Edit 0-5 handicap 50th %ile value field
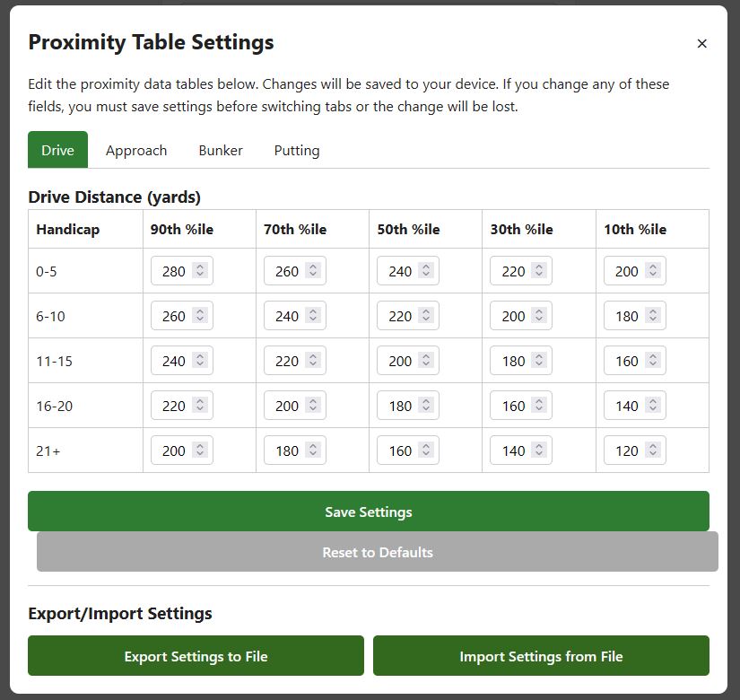740x700 pixels. [408, 271]
